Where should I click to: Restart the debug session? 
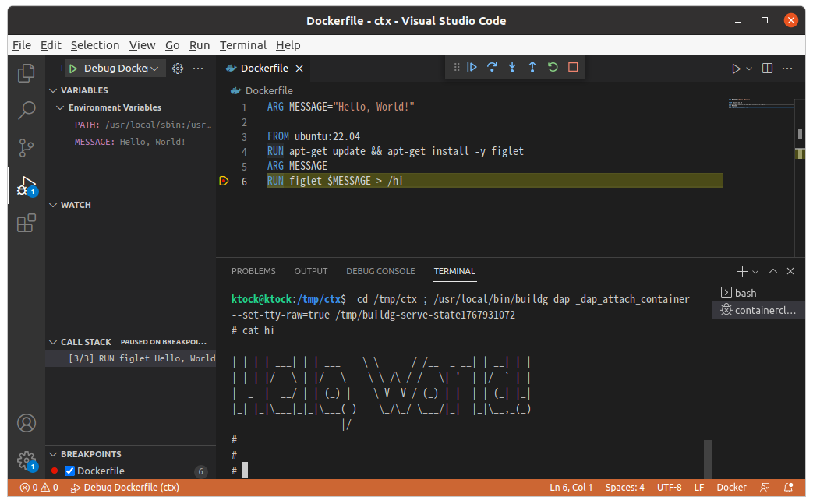pos(553,67)
